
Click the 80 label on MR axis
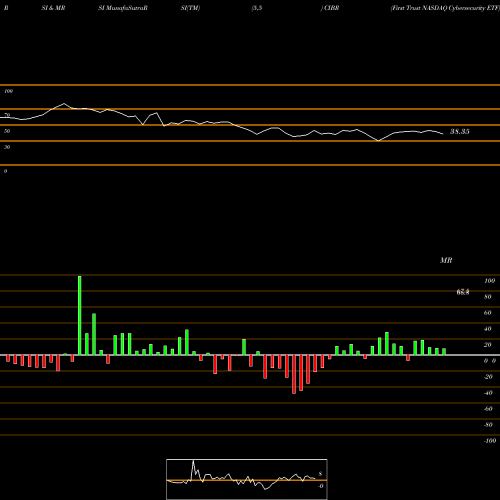click(x=488, y=297)
